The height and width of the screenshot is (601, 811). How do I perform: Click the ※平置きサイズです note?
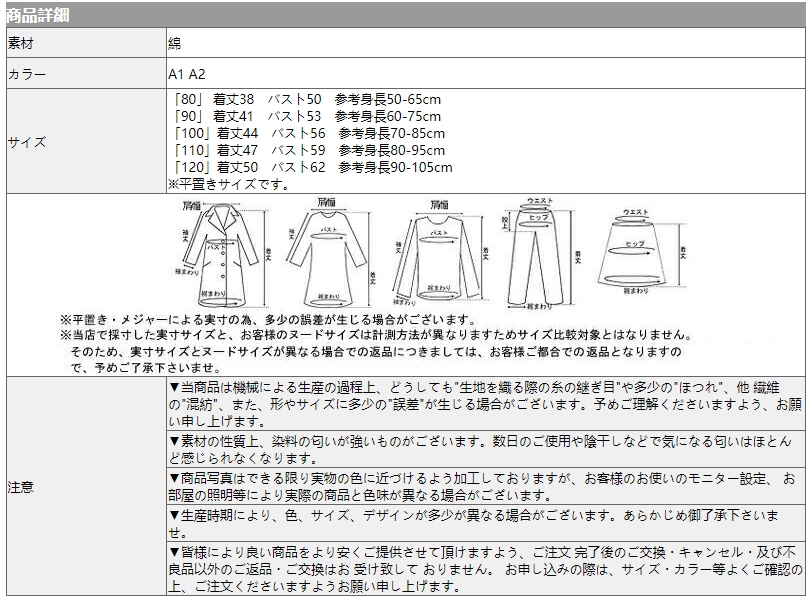228,184
